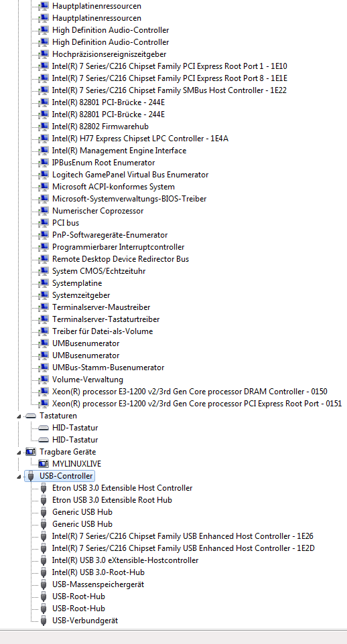Viewport: 347px width, 644px height.
Task: Click the Numerischer Coprozessor device icon
Action: 44,211
